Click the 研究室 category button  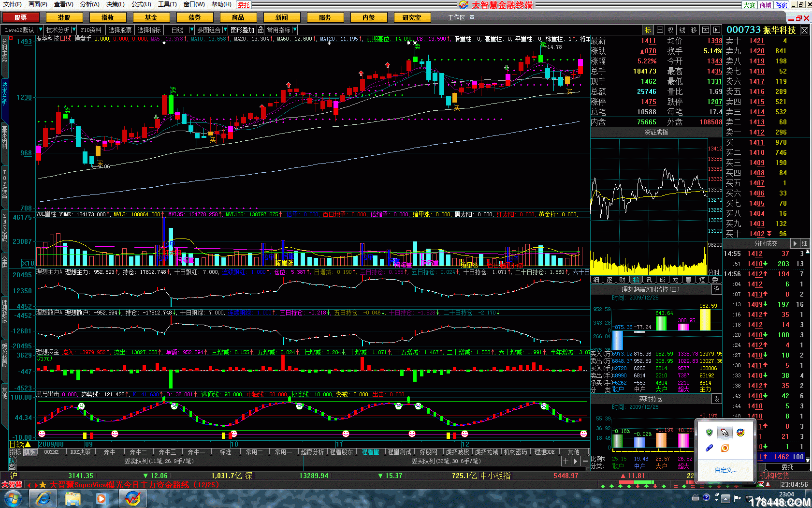[x=412, y=17]
